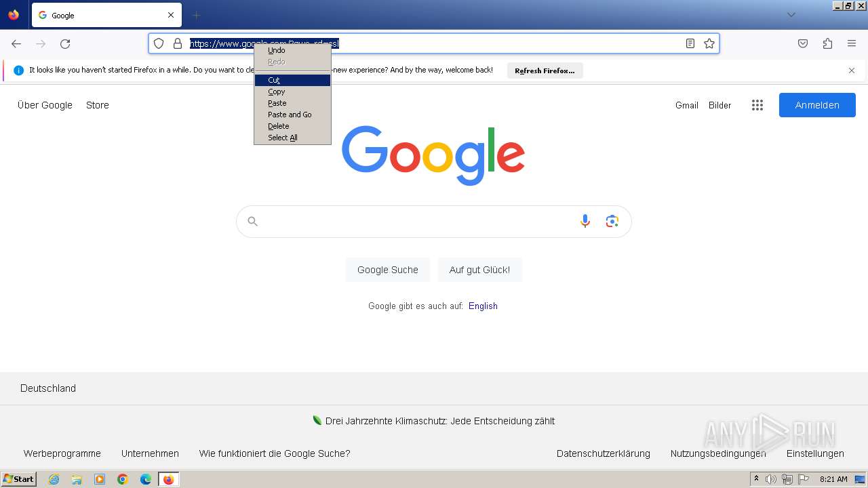The image size is (868, 488).
Task: Click the Google Suche button
Action: click(x=388, y=270)
